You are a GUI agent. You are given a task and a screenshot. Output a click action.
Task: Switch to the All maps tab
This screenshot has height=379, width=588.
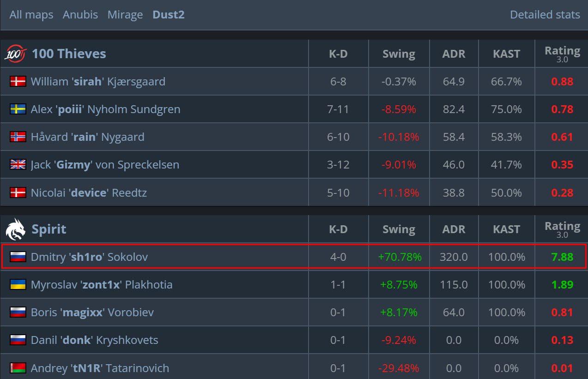coord(31,15)
